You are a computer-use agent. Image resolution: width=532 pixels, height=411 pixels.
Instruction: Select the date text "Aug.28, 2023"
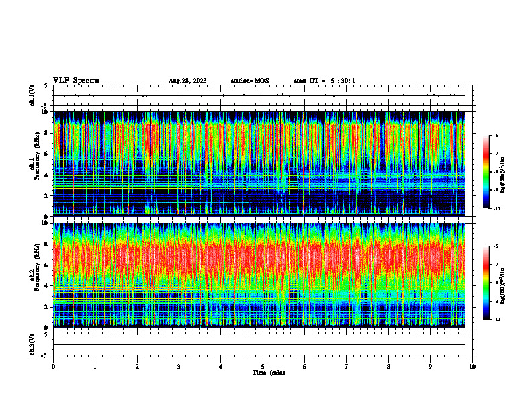click(x=187, y=81)
